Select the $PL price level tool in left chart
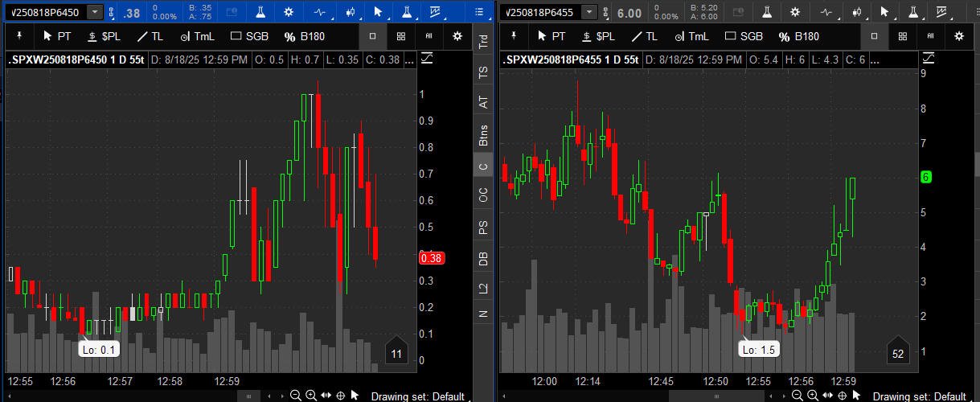The height and width of the screenshot is (402, 980). (x=104, y=36)
